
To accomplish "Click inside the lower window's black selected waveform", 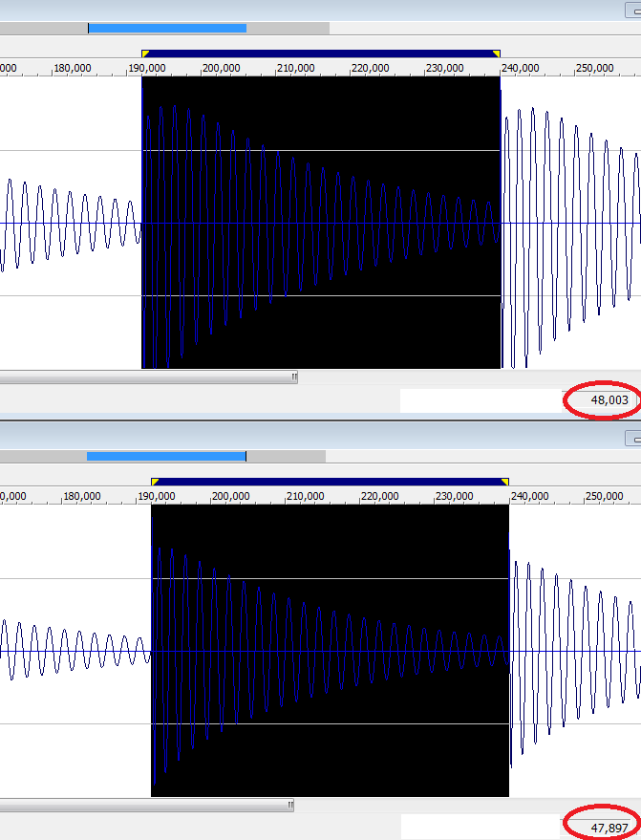I will pyautogui.click(x=330, y=651).
